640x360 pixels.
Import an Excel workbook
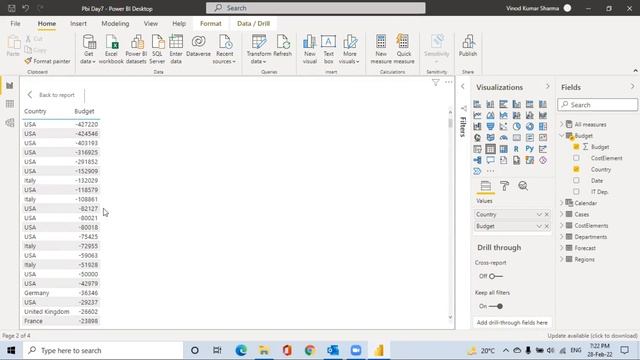point(111,49)
